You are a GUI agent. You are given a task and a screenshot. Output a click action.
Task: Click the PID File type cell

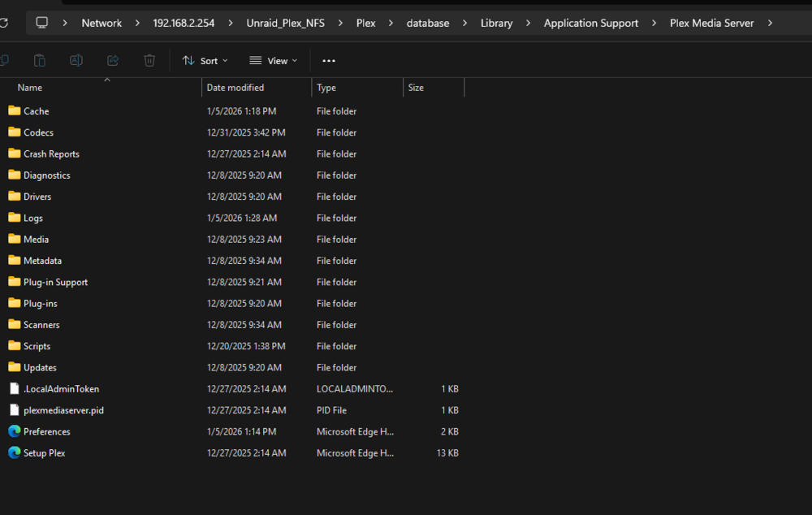point(331,410)
